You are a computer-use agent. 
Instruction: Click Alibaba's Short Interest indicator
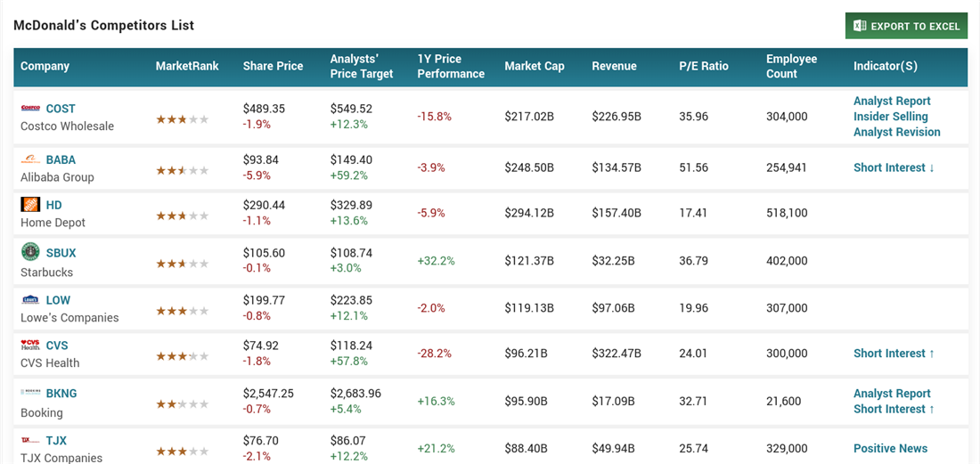pyautogui.click(x=894, y=168)
